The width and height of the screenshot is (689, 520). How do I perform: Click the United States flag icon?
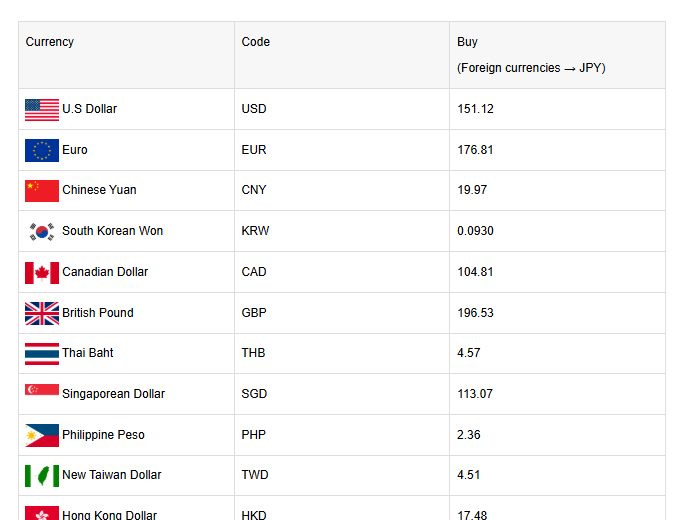pyautogui.click(x=42, y=109)
